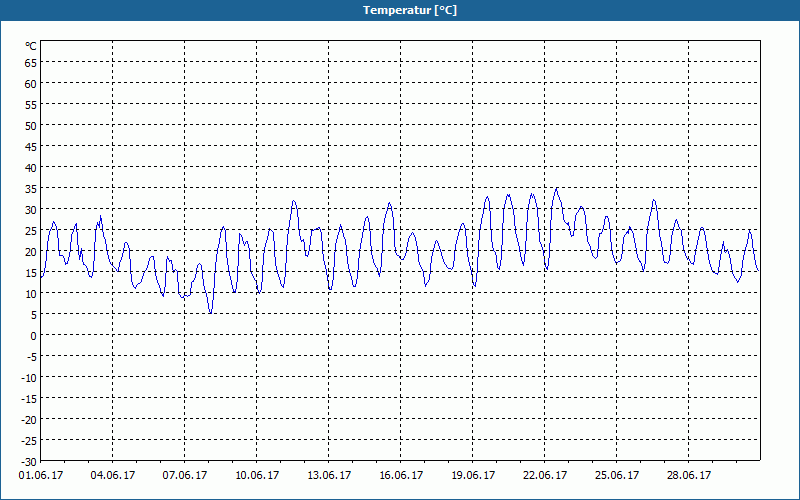
Task: Click the 01.06.17 date label
Action: pyautogui.click(x=41, y=476)
